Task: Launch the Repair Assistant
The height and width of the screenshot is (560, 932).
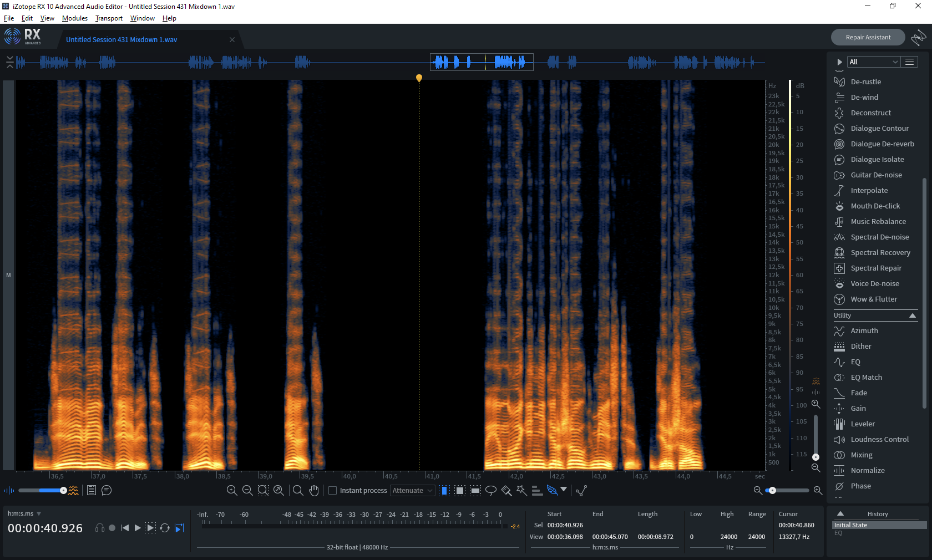Action: (868, 37)
